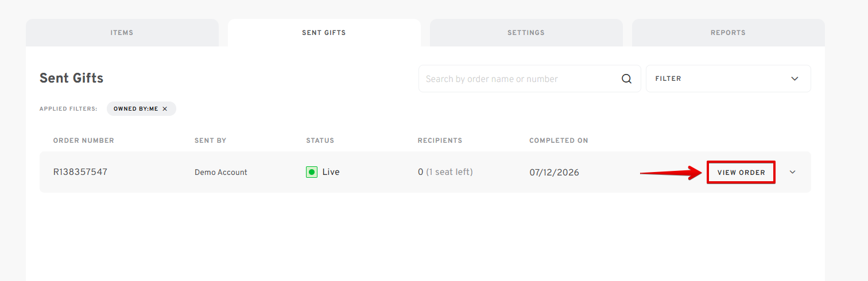Select the Sent Gifts tab
The image size is (868, 281).
(x=324, y=33)
